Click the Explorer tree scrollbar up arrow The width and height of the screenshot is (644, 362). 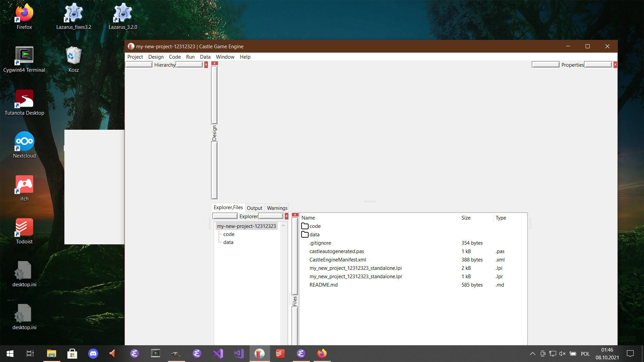(283, 225)
